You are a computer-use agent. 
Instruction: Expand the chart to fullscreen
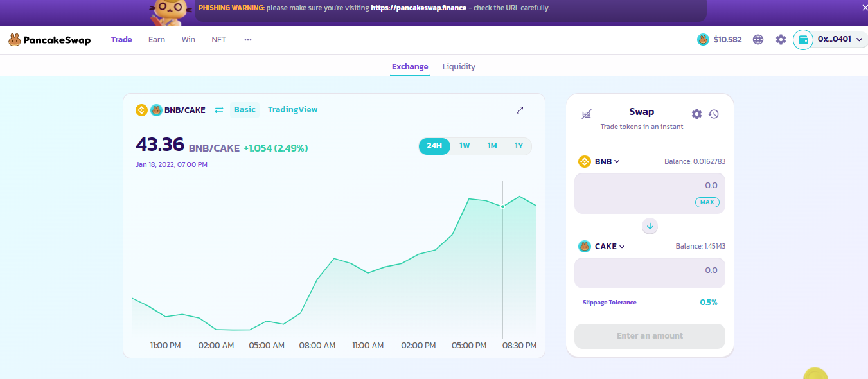520,110
